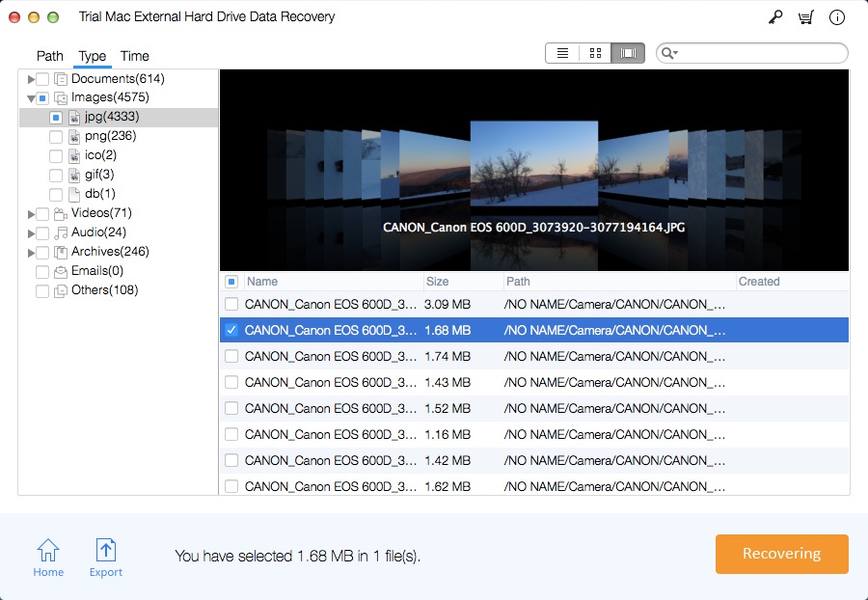Check the 3.09 MB file checkbox
The width and height of the screenshot is (868, 600).
click(x=231, y=304)
